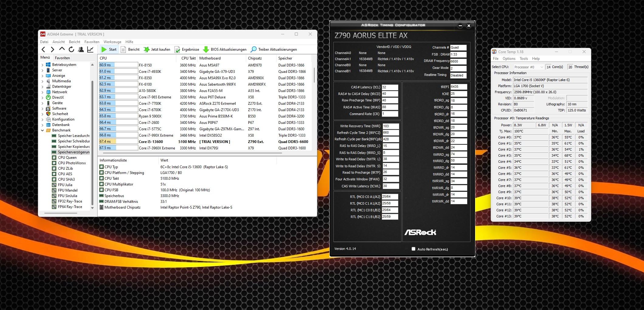Open Core Temp Tools menu

[x=524, y=59]
